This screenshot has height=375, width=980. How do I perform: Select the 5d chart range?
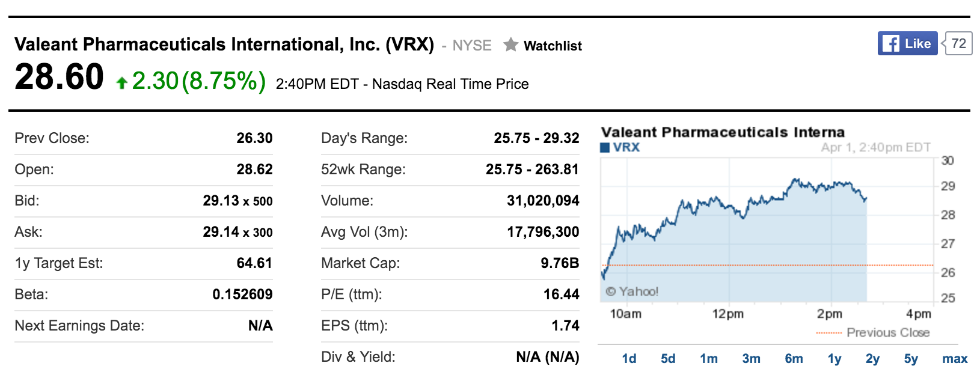coord(668,359)
